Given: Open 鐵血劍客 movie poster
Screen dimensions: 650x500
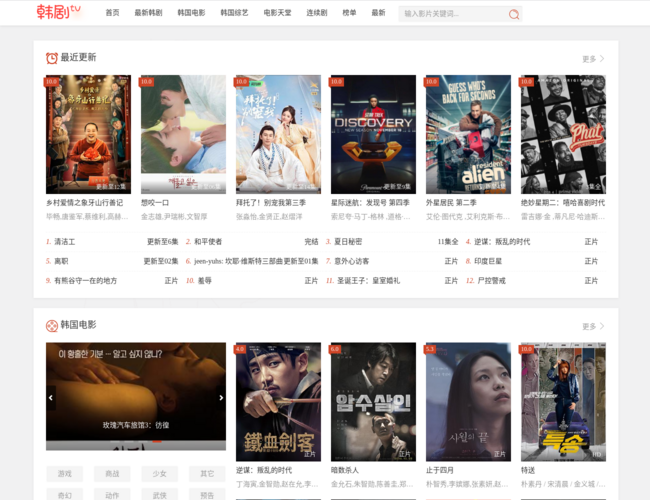Looking at the screenshot, I should [x=278, y=402].
